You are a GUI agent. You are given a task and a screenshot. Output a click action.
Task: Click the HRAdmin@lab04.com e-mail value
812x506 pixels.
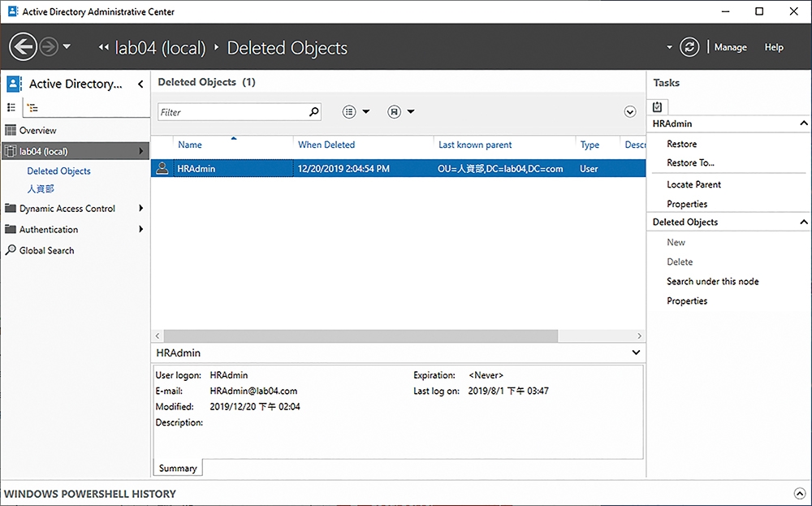[x=253, y=391]
